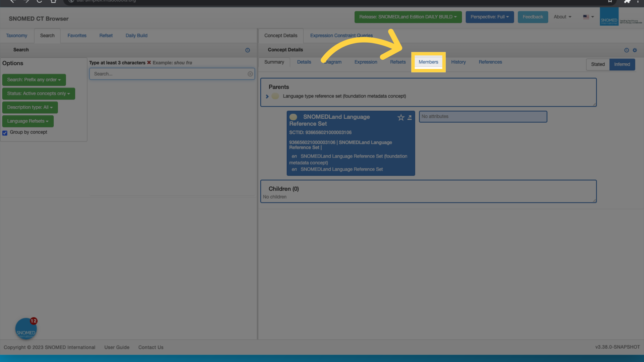The image size is (644, 362).
Task: Open the browser extensions puzzle icon
Action: pyautogui.click(x=627, y=1)
